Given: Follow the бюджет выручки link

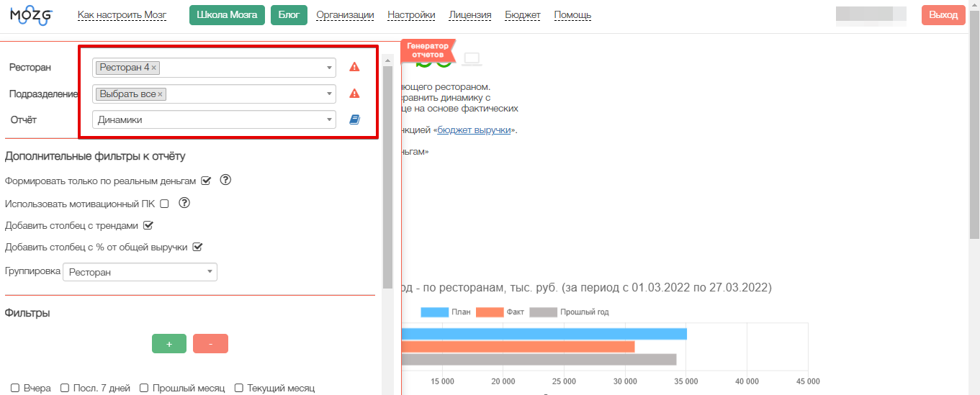Looking at the screenshot, I should [474, 130].
